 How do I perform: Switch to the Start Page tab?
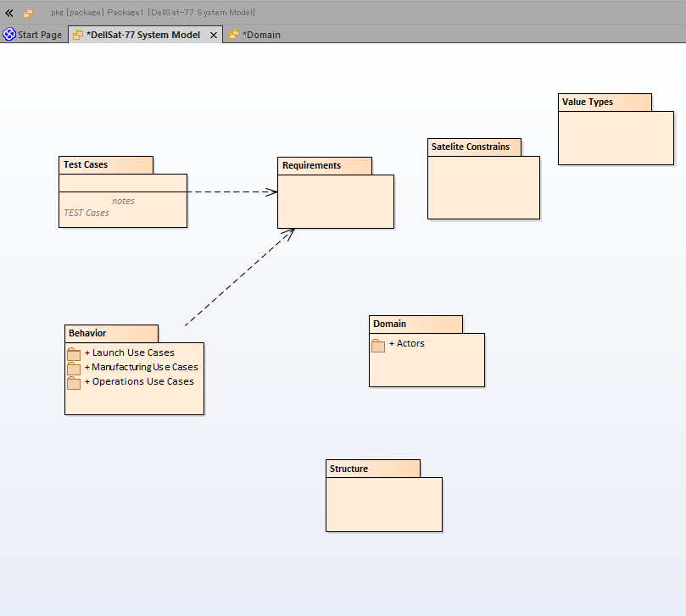pyautogui.click(x=34, y=35)
